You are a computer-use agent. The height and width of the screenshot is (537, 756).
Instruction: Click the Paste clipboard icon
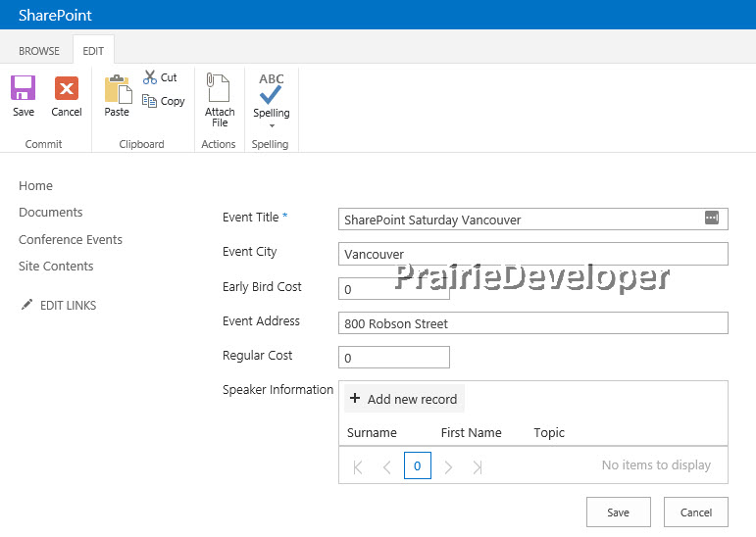(118, 89)
